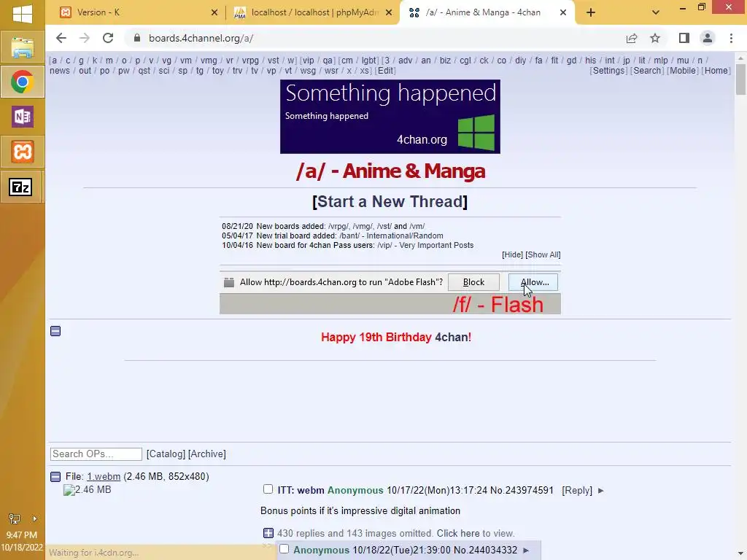The image size is (747, 560).
Task: Hide the announcements list
Action: tap(512, 254)
